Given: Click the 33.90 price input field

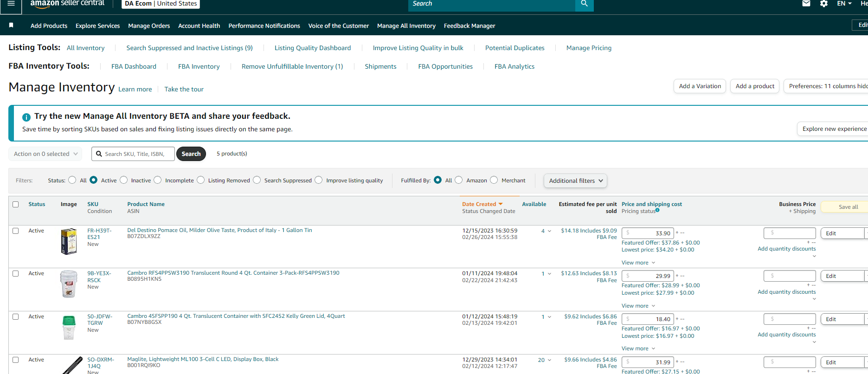Looking at the screenshot, I should point(648,233).
